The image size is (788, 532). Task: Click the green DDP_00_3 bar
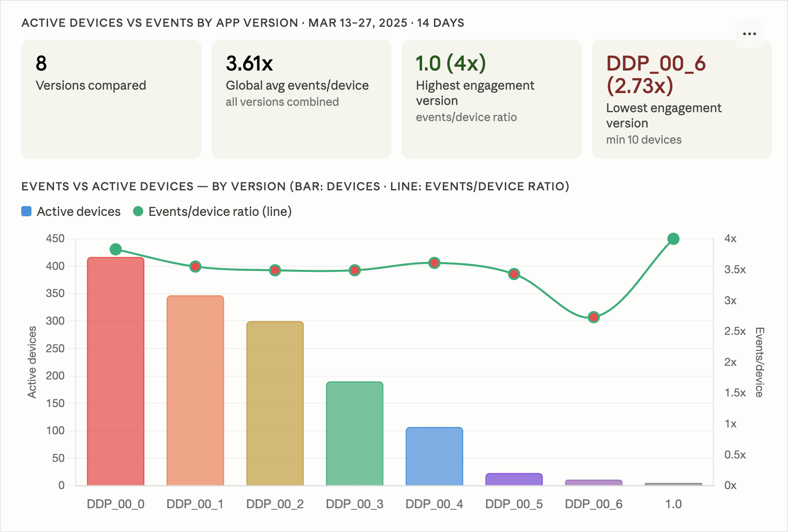tap(354, 433)
